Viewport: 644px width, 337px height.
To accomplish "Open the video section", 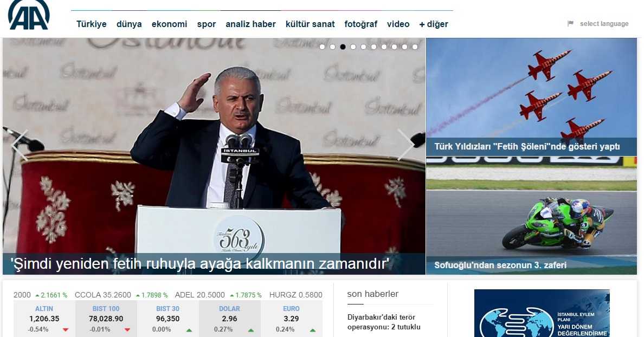I will pyautogui.click(x=398, y=24).
